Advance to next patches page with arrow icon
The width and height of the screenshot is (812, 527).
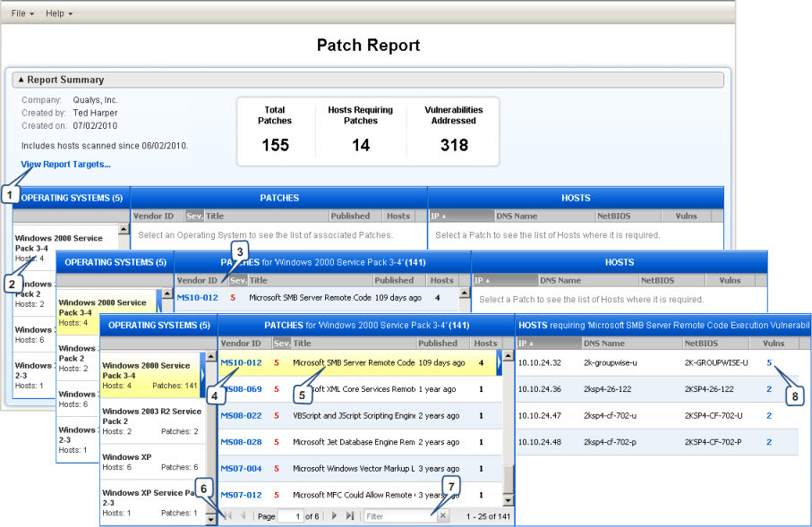pyautogui.click(x=335, y=516)
